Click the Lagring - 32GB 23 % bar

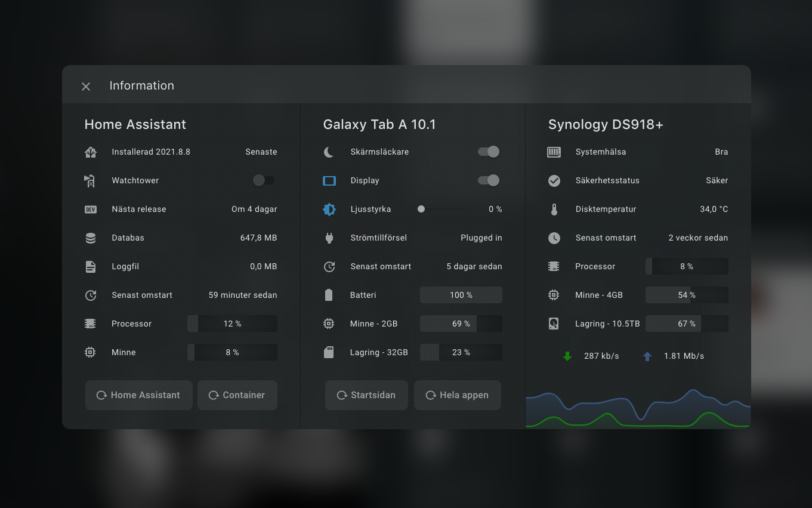point(461,352)
